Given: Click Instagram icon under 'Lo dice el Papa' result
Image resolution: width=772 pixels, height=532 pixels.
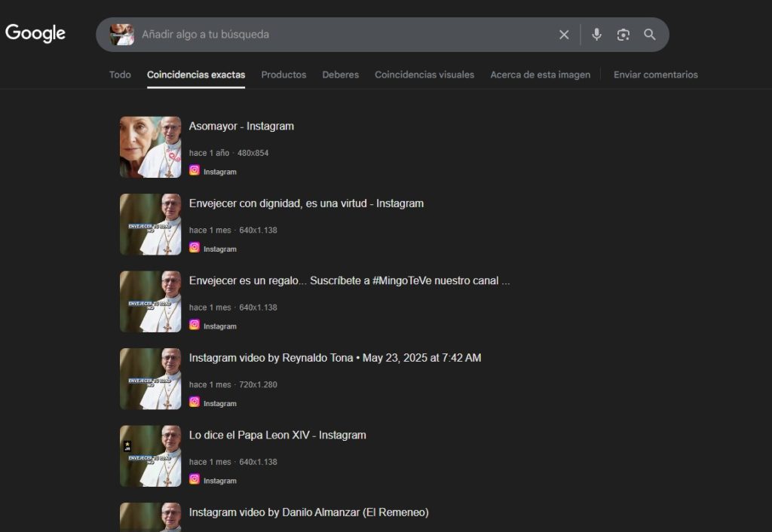Looking at the screenshot, I should [x=195, y=478].
